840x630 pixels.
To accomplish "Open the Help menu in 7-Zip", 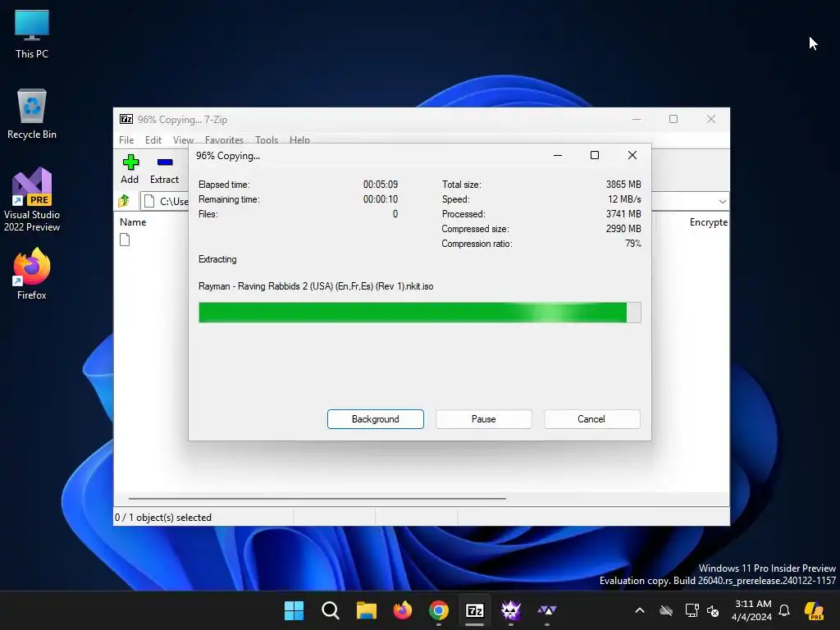I will click(299, 139).
